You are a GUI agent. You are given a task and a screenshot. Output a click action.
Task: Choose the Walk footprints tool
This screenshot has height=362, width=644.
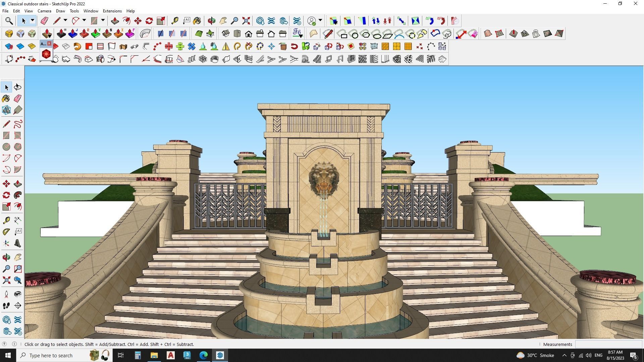(6, 306)
